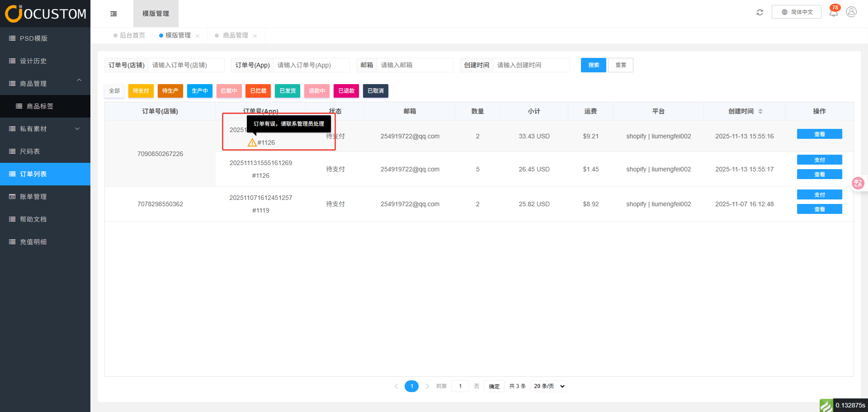
Task: Close the 模版管理 tab
Action: pos(198,36)
